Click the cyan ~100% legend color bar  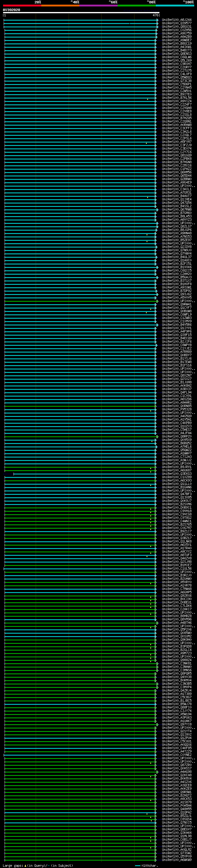(x=175, y=6)
